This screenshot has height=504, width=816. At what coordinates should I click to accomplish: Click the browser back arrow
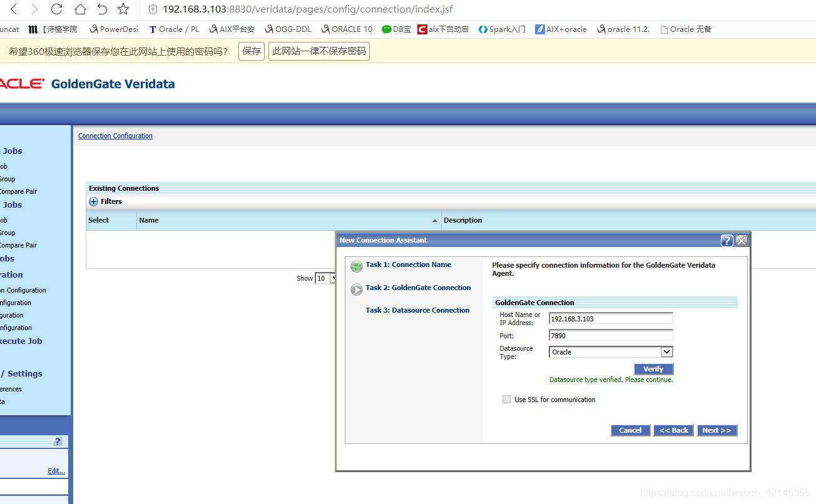pyautogui.click(x=14, y=9)
